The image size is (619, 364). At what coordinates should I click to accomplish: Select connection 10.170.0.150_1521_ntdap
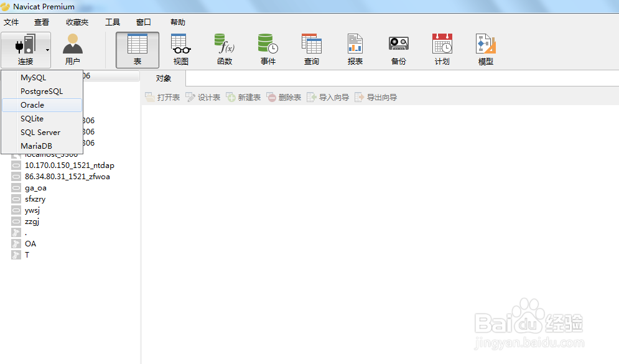[70, 166]
